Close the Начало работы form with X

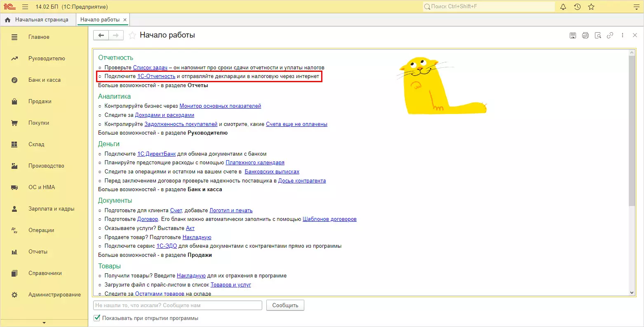coord(635,36)
